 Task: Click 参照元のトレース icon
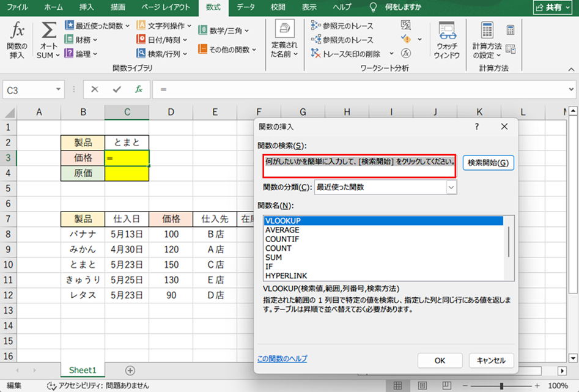pos(317,26)
